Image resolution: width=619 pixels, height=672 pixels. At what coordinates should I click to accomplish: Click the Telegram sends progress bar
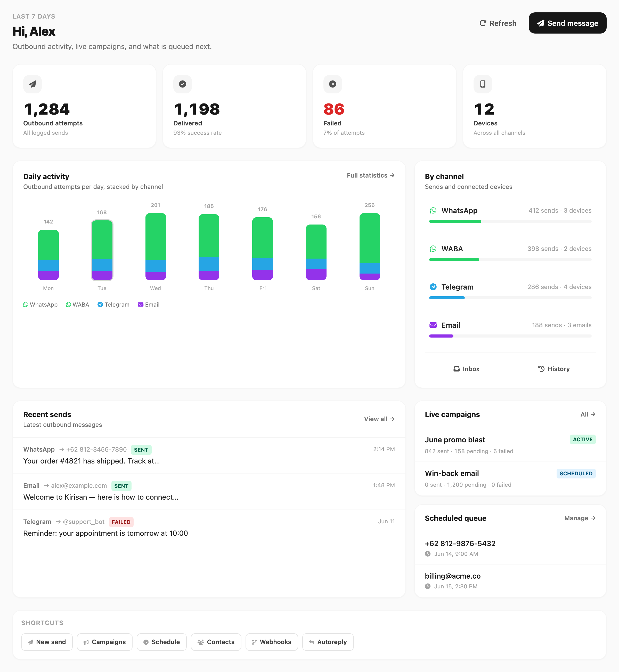tap(510, 298)
